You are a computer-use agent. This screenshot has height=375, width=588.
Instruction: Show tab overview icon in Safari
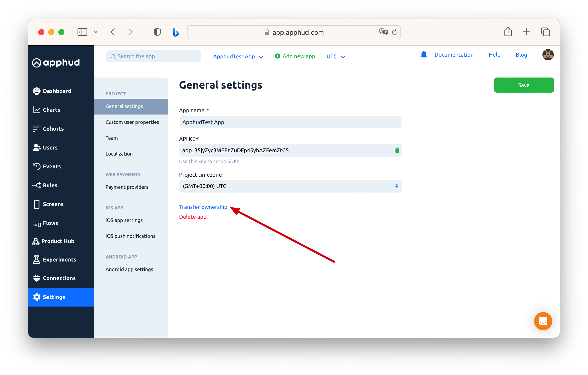pyautogui.click(x=545, y=32)
